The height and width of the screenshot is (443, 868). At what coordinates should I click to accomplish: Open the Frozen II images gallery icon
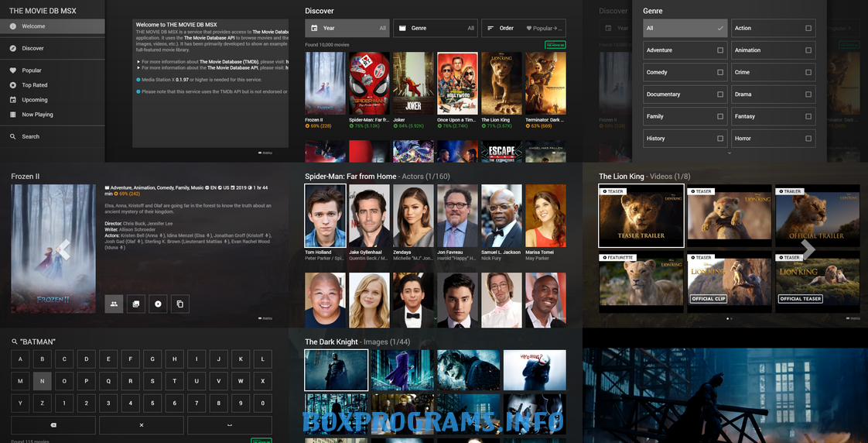click(x=135, y=304)
